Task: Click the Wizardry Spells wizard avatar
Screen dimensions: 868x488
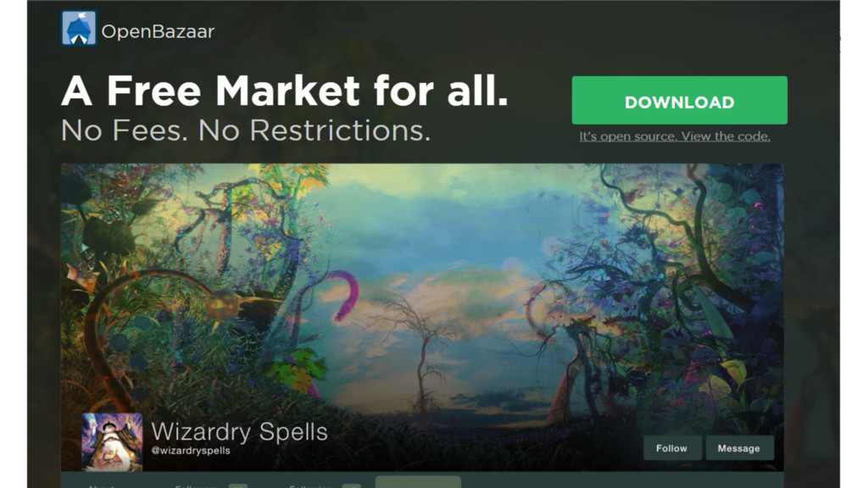Action: coord(112,442)
